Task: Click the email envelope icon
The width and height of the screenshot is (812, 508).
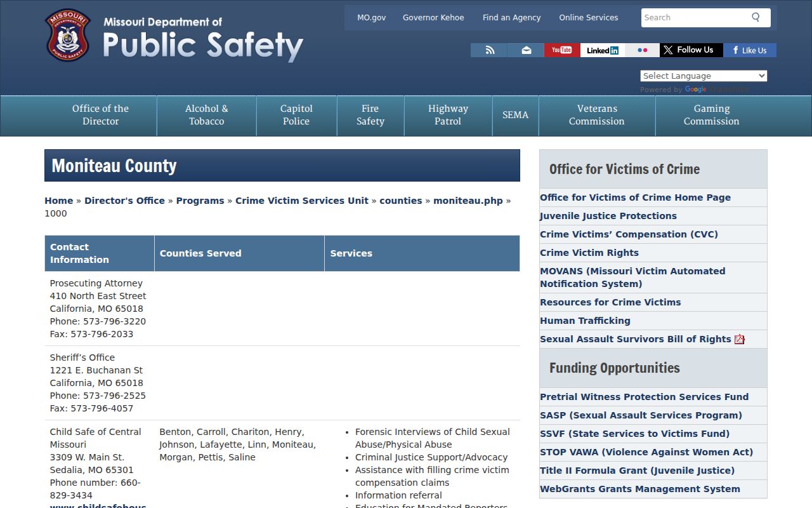Action: click(x=526, y=50)
